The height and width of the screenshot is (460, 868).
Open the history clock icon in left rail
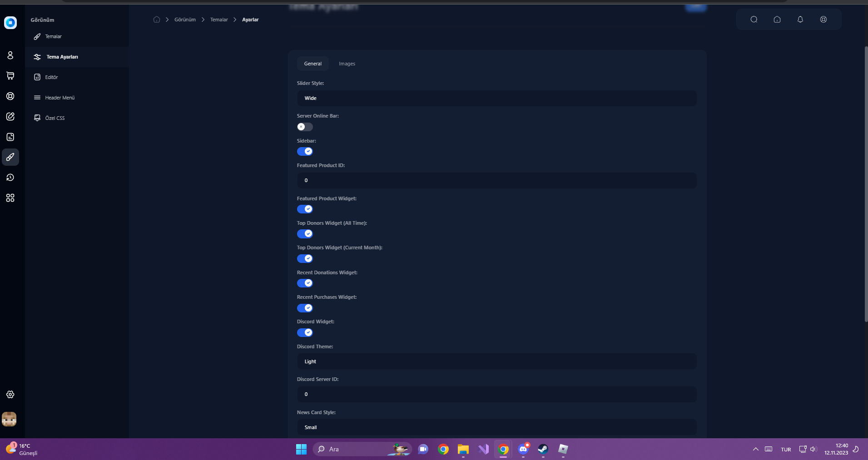(10, 178)
